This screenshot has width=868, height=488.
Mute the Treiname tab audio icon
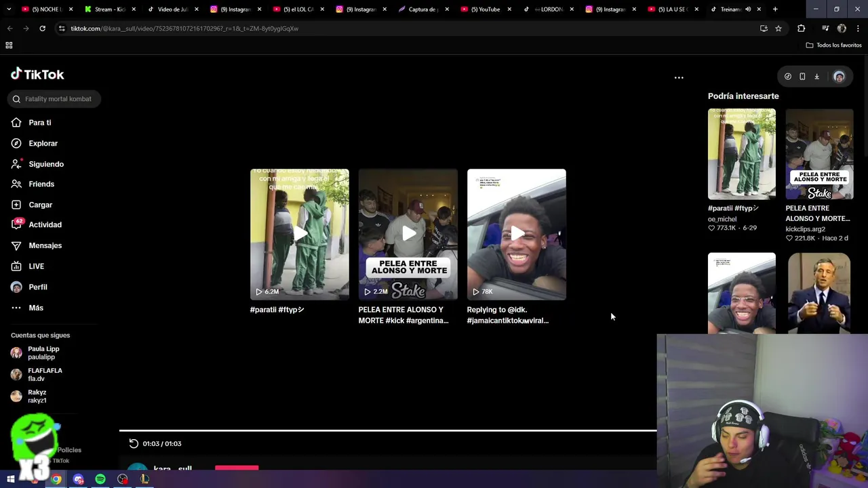748,9
